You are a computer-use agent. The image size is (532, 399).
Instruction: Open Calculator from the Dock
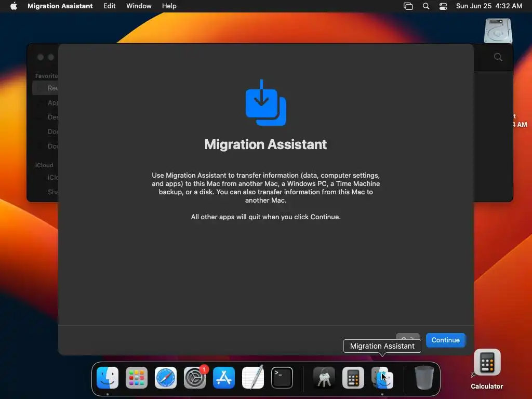(x=353, y=378)
